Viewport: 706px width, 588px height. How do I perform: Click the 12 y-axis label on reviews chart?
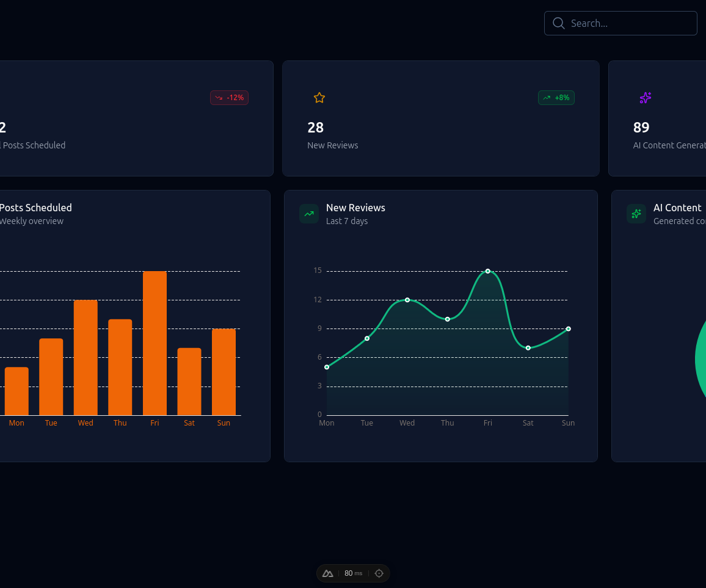(318, 300)
